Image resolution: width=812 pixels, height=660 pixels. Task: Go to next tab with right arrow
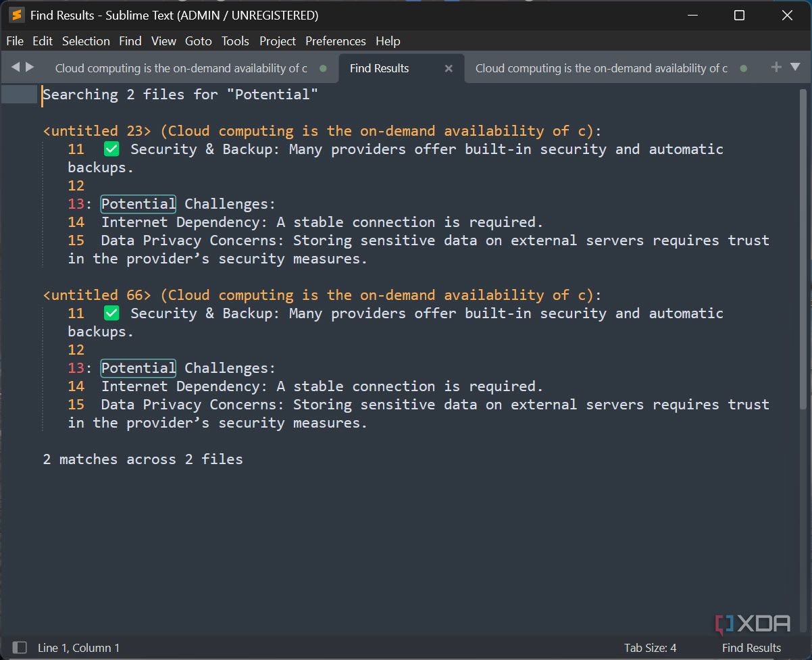click(x=30, y=67)
